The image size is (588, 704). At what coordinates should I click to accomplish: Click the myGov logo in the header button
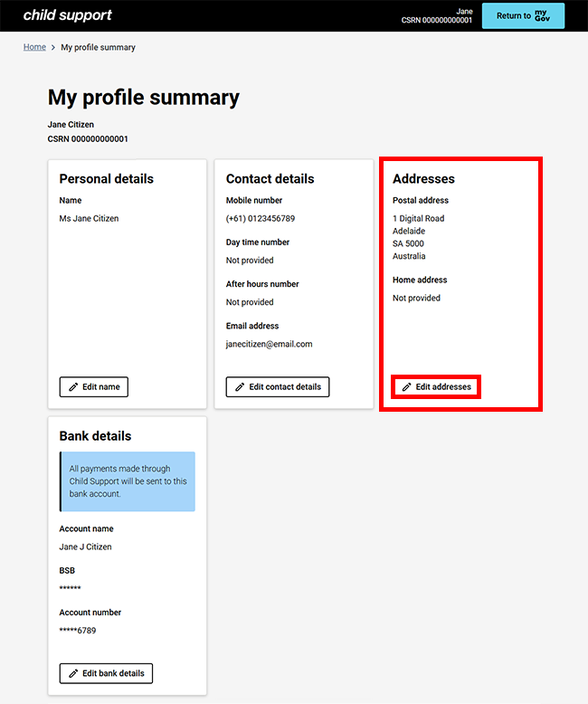542,15
